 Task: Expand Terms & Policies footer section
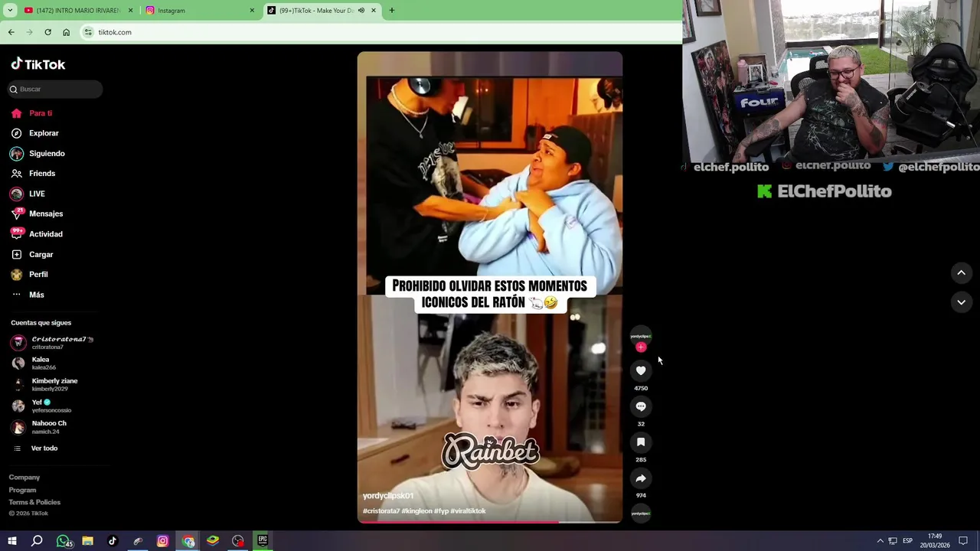pos(34,502)
